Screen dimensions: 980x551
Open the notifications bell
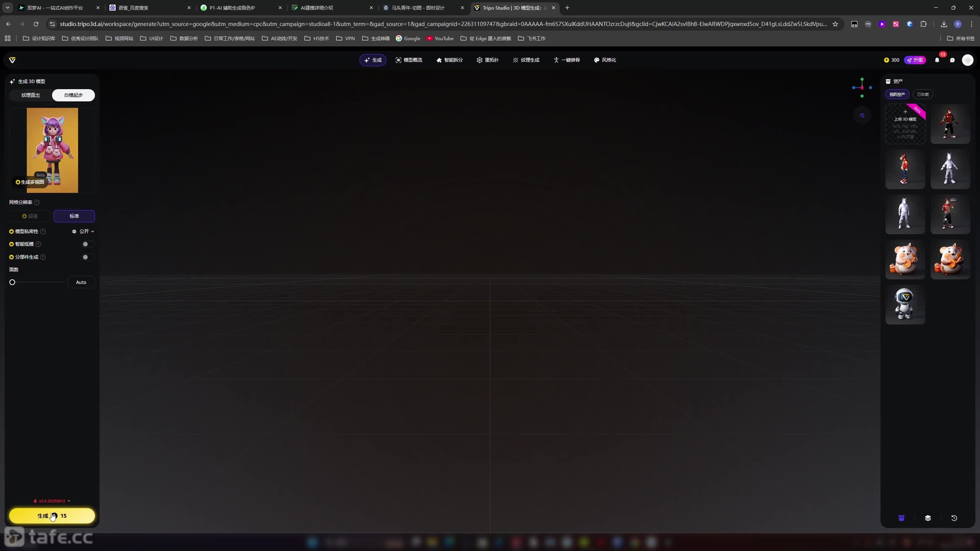point(937,60)
